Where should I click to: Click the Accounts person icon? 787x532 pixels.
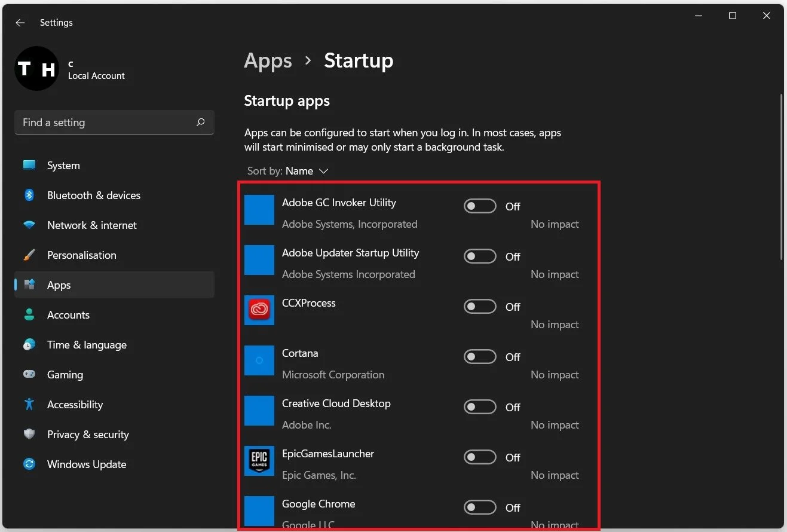[x=29, y=315]
